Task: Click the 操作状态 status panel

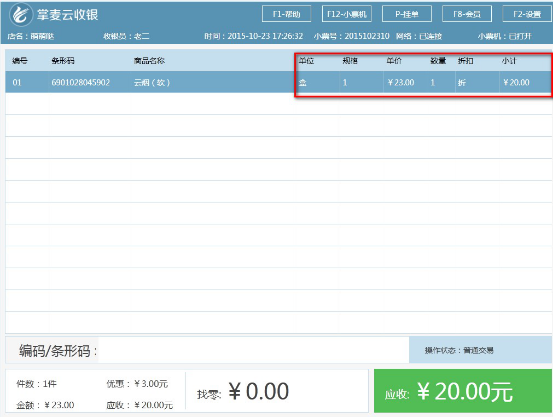Action: point(481,350)
